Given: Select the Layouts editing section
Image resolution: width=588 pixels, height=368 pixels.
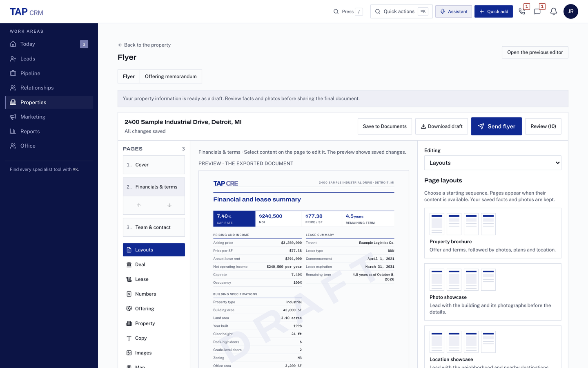Looking at the screenshot, I should (154, 250).
